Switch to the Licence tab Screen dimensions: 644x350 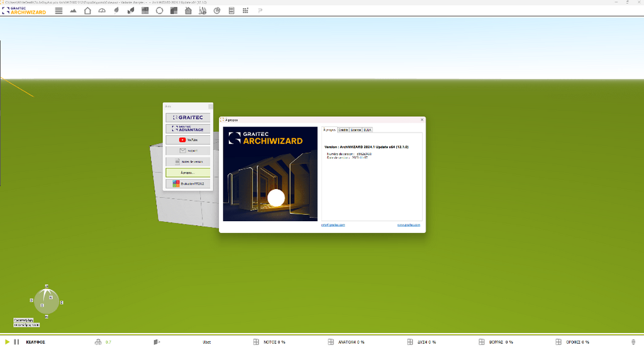(x=356, y=129)
